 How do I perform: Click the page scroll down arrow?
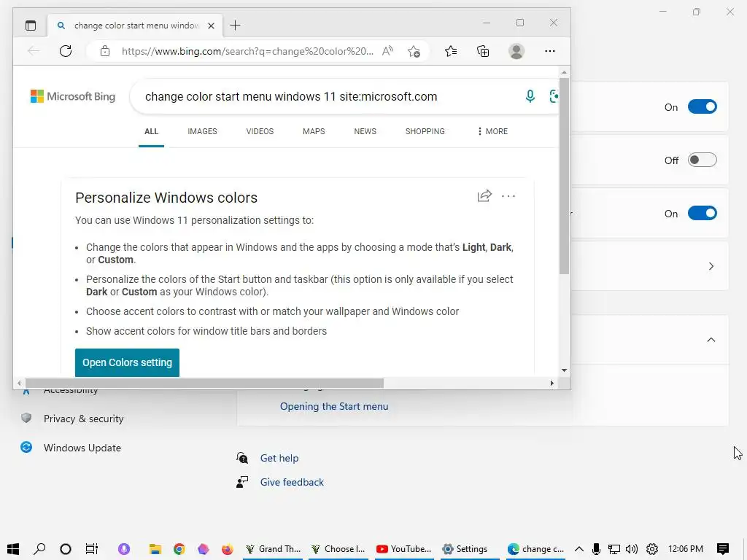564,370
